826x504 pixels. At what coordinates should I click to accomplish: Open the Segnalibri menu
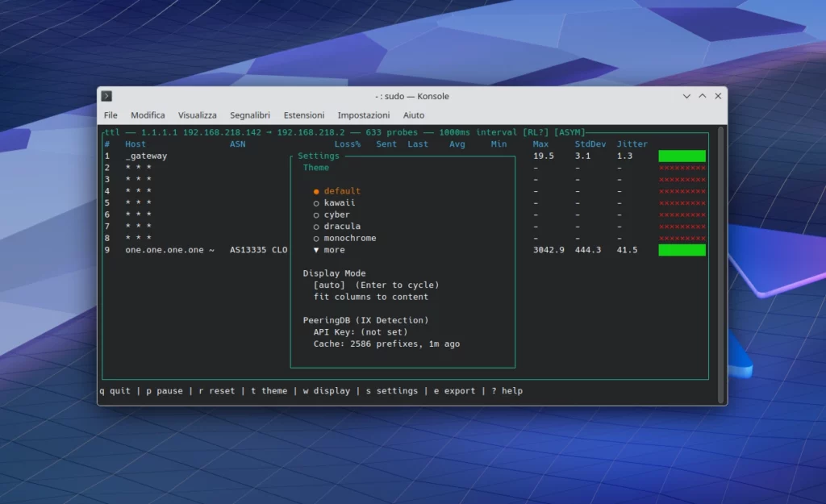(x=250, y=115)
